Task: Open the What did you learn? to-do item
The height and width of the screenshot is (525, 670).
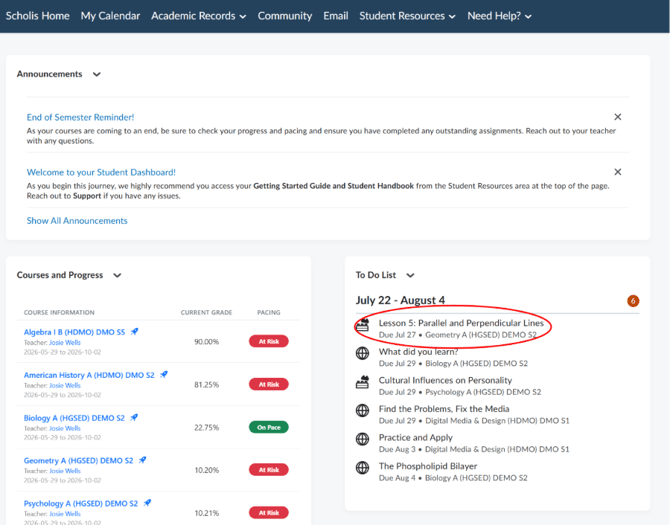Action: point(418,352)
